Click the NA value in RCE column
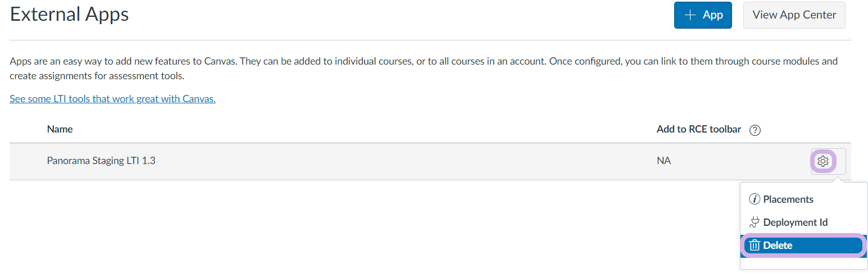 (664, 161)
